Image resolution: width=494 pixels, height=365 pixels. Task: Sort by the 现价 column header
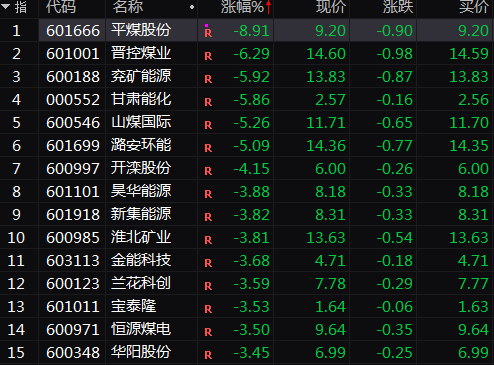click(x=331, y=7)
